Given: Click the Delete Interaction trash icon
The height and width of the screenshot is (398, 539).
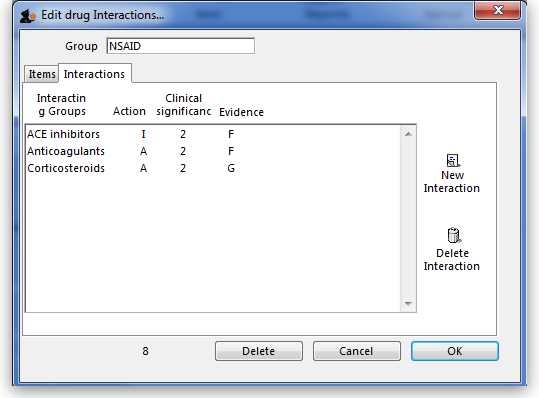Looking at the screenshot, I should pyautogui.click(x=454, y=235).
